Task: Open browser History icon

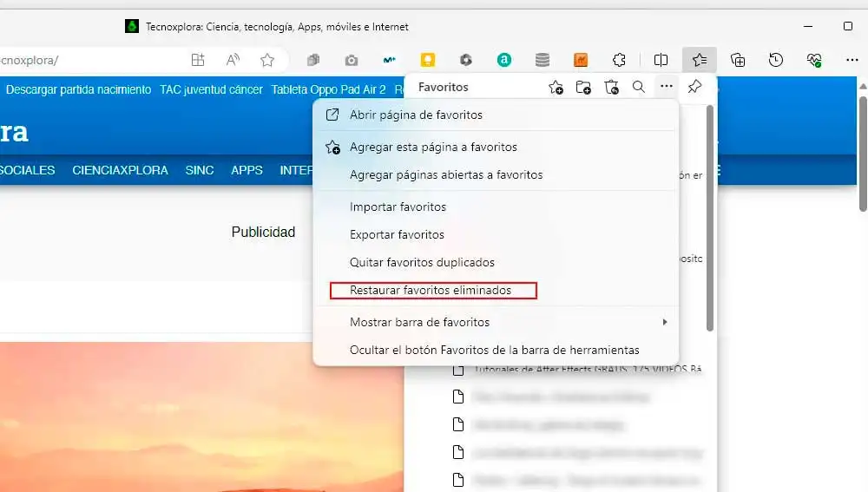Action: (776, 60)
